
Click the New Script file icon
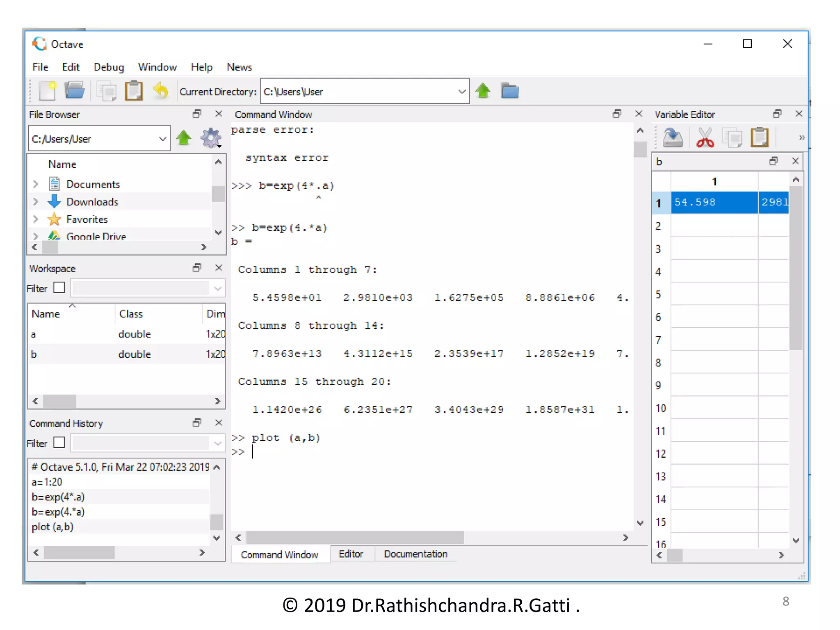[x=47, y=91]
